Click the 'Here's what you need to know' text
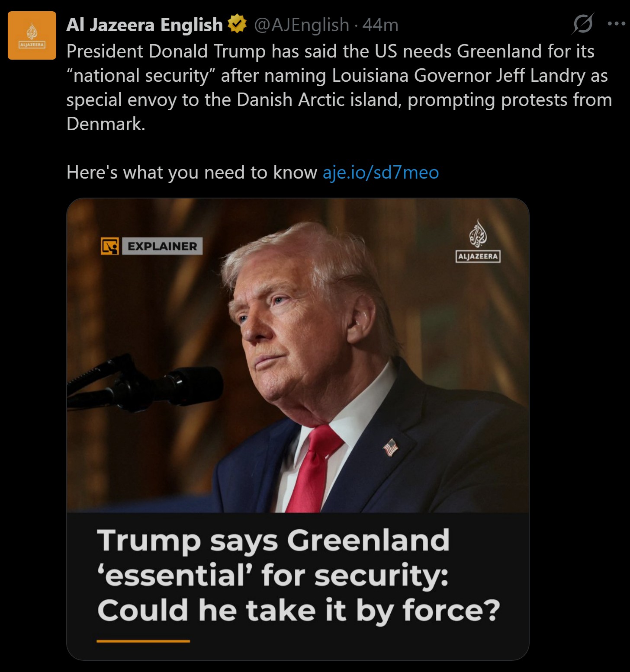 click(192, 172)
